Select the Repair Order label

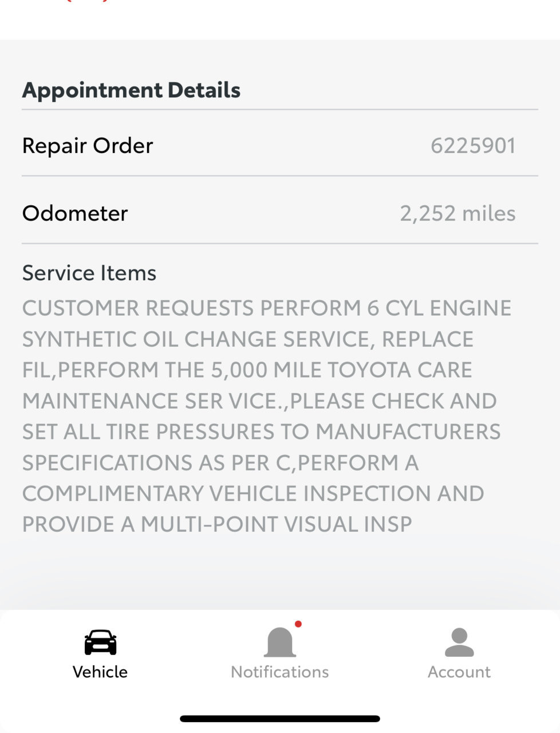[88, 146]
